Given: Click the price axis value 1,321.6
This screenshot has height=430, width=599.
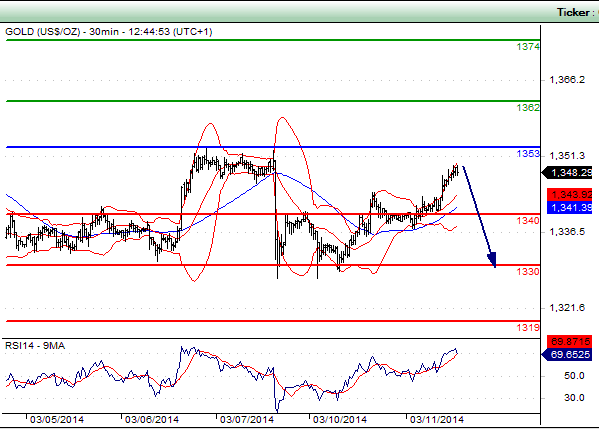Looking at the screenshot, I should pyautogui.click(x=567, y=308).
